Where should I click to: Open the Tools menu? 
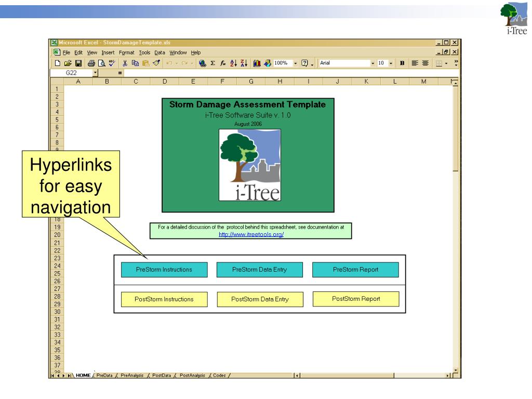pos(144,52)
